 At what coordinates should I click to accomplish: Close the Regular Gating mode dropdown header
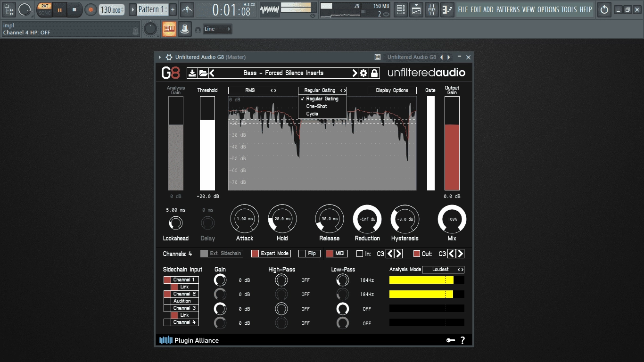pyautogui.click(x=322, y=90)
